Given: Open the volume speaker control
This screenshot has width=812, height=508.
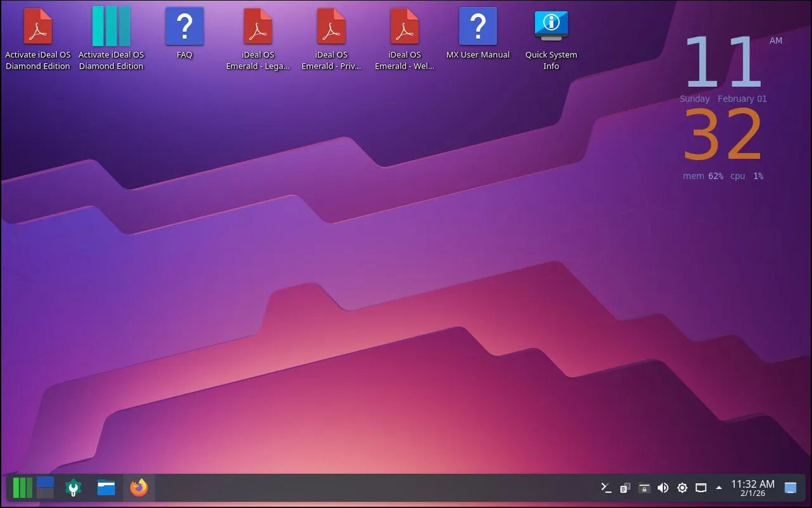Looking at the screenshot, I should [663, 488].
